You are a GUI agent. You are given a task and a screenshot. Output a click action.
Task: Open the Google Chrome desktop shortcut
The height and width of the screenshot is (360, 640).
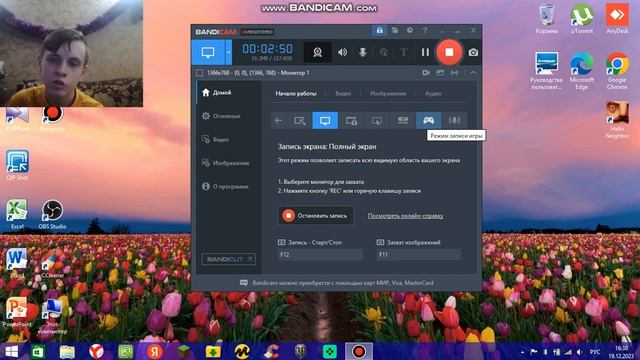point(617,71)
